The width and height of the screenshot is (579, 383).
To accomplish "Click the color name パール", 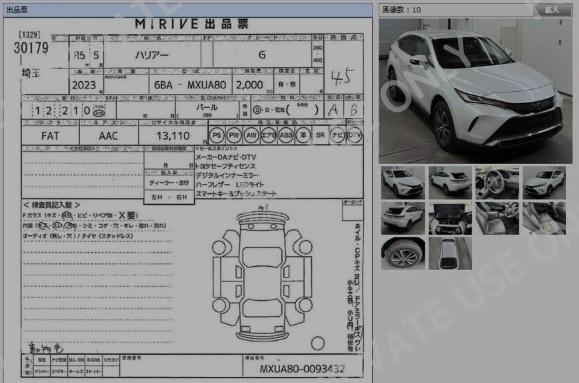I will click(207, 108).
